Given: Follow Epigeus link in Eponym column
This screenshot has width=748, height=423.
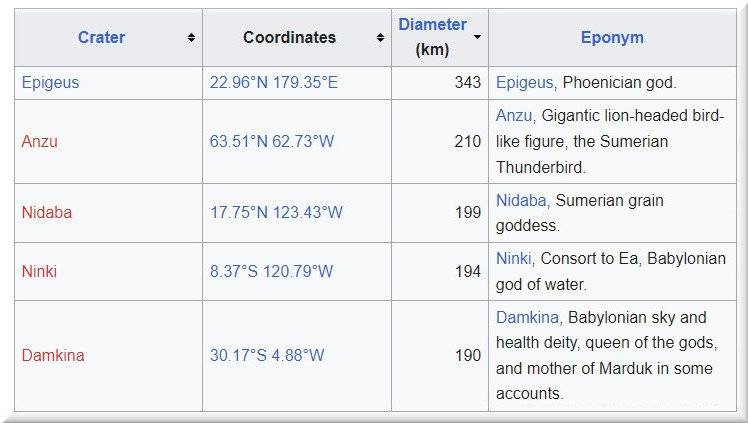Looking at the screenshot, I should 523,83.
